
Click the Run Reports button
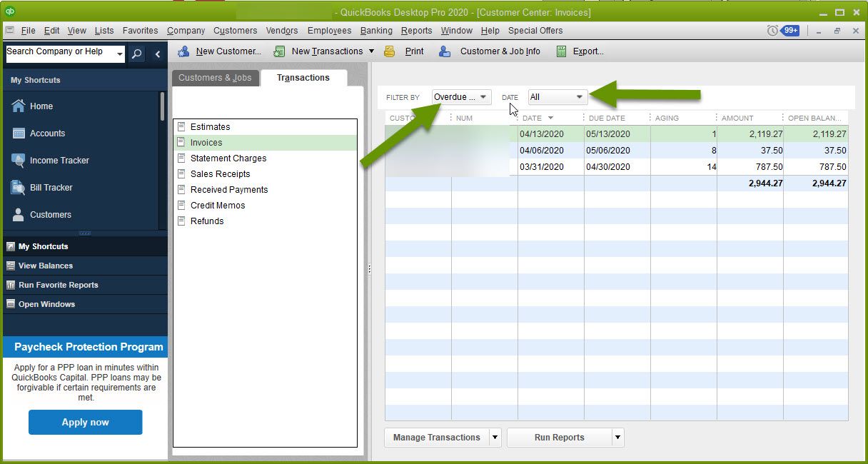(x=560, y=438)
